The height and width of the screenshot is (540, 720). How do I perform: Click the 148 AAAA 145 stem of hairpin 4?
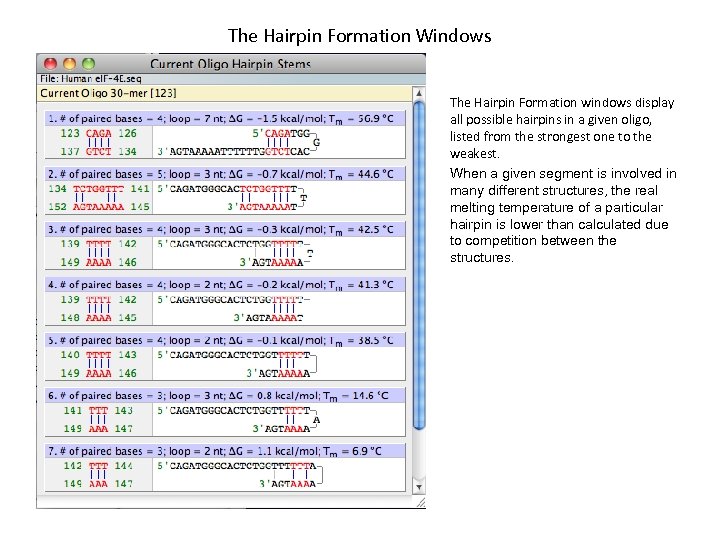tap(99, 309)
